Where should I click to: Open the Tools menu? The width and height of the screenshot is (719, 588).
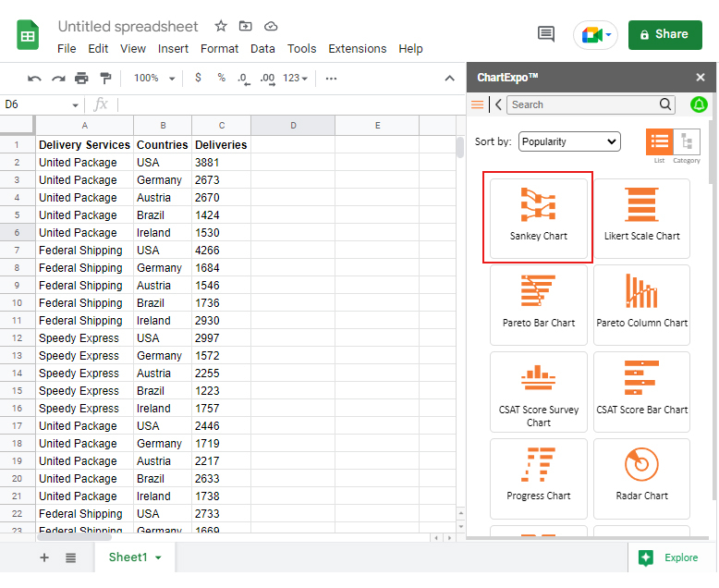[x=301, y=49]
